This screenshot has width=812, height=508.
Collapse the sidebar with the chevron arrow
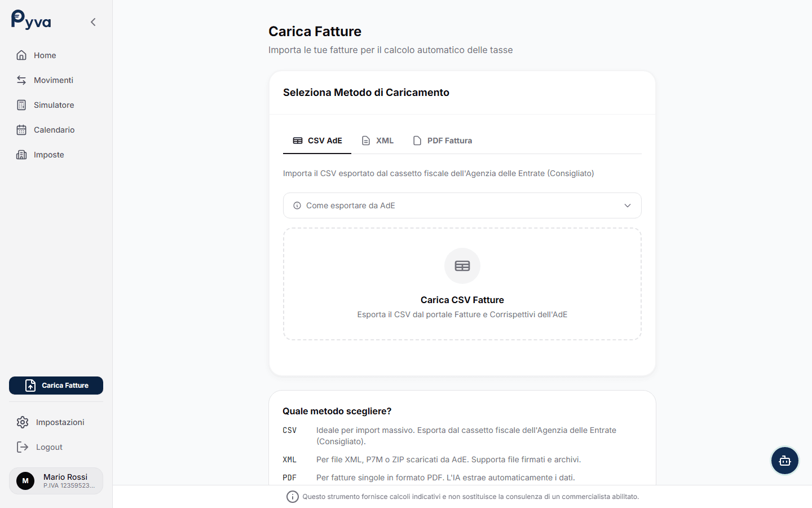coord(93,22)
